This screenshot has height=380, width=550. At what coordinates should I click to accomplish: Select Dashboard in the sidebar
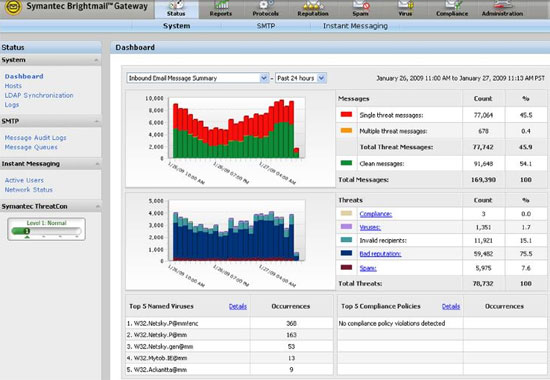click(x=24, y=76)
